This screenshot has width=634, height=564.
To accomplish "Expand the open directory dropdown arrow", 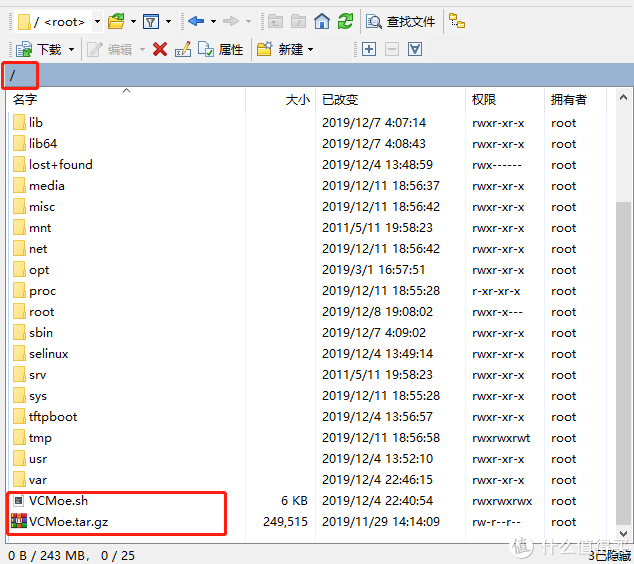I will coord(133,21).
